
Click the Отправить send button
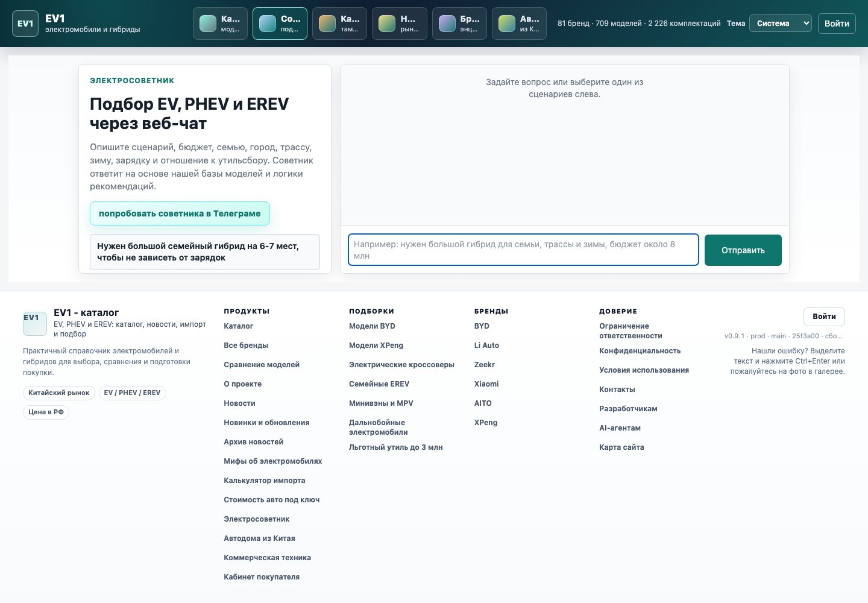[743, 250]
